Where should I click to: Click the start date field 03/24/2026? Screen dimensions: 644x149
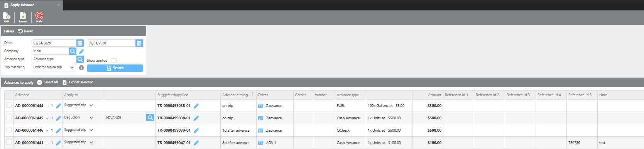(x=54, y=43)
